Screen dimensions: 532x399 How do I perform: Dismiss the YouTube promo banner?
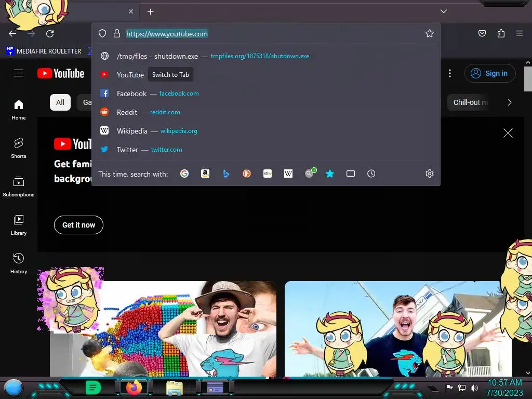(x=508, y=133)
